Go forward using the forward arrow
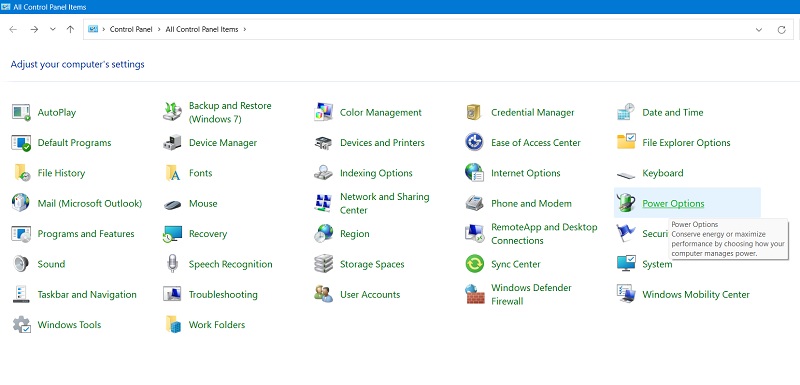Image resolution: width=800 pixels, height=385 pixels. tap(34, 30)
